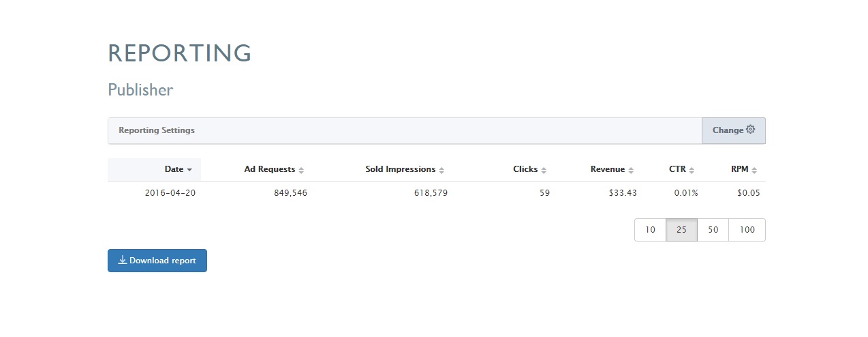868x337 pixels.
Task: Download the report
Action: pos(157,261)
